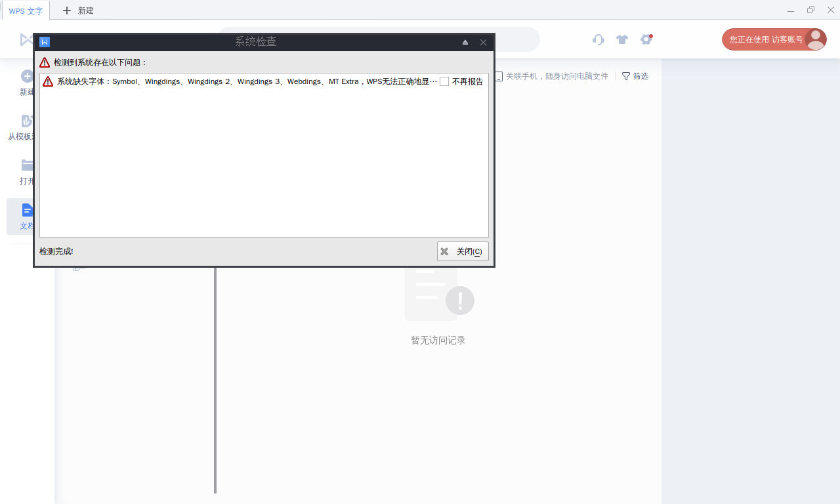Switch to the WPS 文字 tab
The height and width of the screenshot is (504, 840).
click(26, 10)
